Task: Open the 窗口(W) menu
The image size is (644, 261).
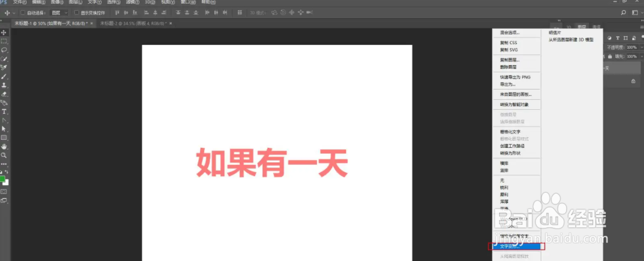Action: pos(188,2)
